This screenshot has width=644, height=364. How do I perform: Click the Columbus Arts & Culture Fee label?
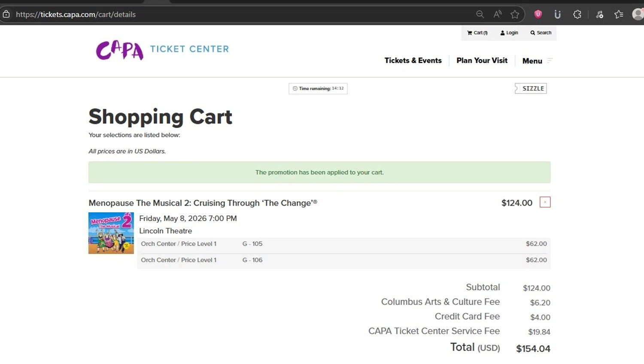pyautogui.click(x=440, y=302)
